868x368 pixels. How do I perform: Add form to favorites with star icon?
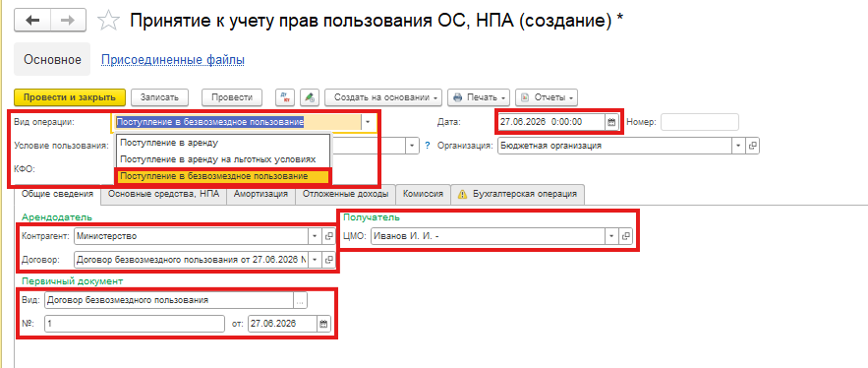[x=108, y=21]
